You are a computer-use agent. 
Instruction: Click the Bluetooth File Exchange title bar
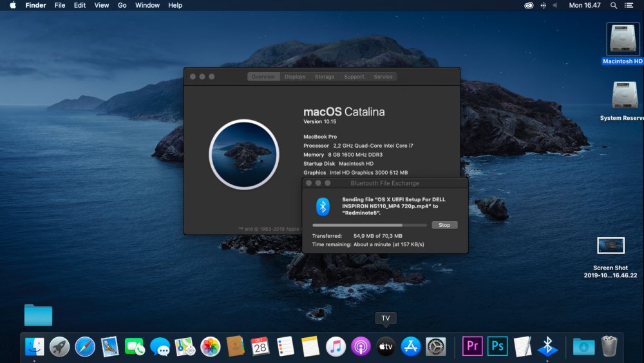(x=385, y=183)
